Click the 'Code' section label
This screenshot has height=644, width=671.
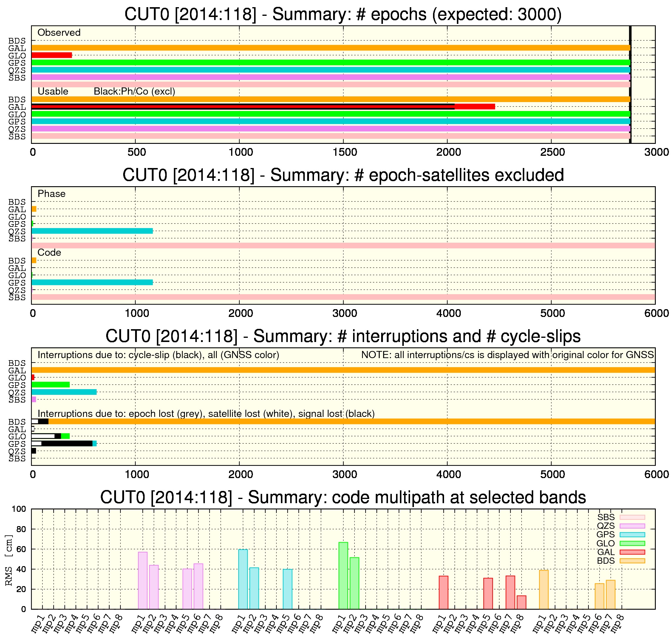point(49,252)
